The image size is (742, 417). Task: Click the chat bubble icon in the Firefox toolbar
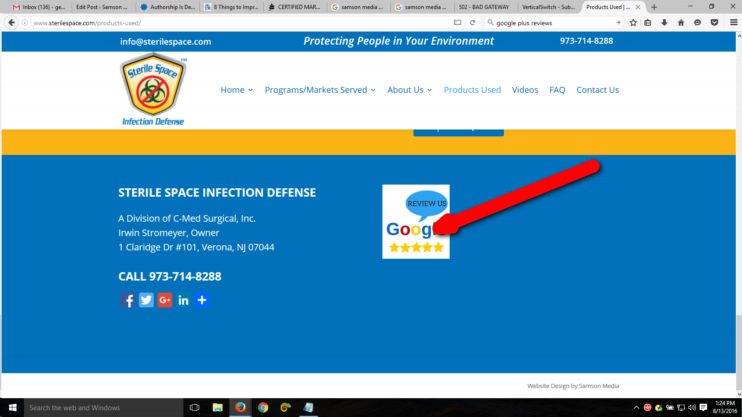(698, 23)
